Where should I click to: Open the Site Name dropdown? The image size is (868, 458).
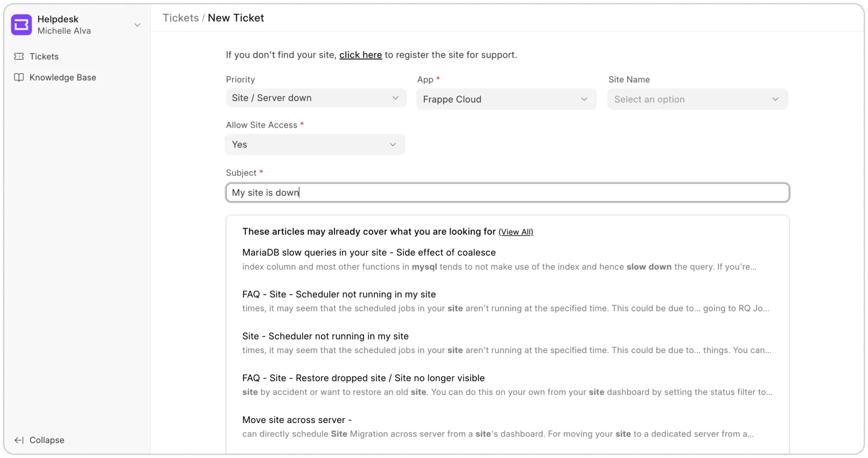697,99
